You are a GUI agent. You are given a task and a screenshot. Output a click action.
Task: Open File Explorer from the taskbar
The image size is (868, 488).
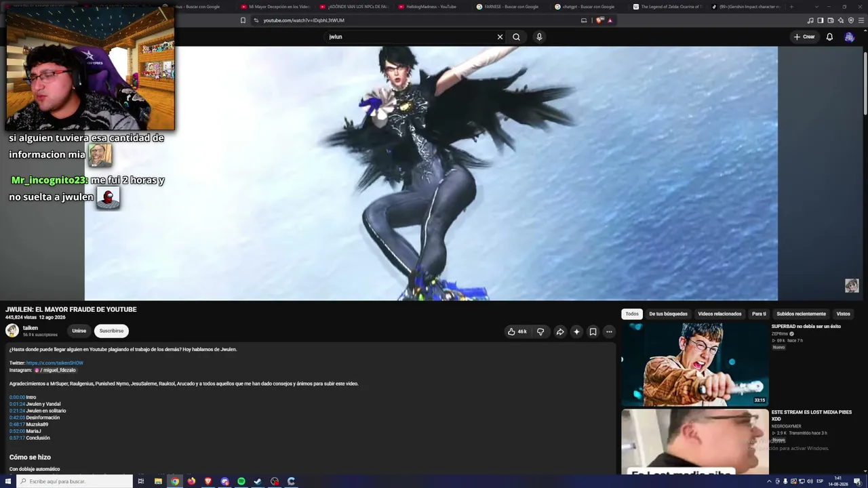[158, 481]
